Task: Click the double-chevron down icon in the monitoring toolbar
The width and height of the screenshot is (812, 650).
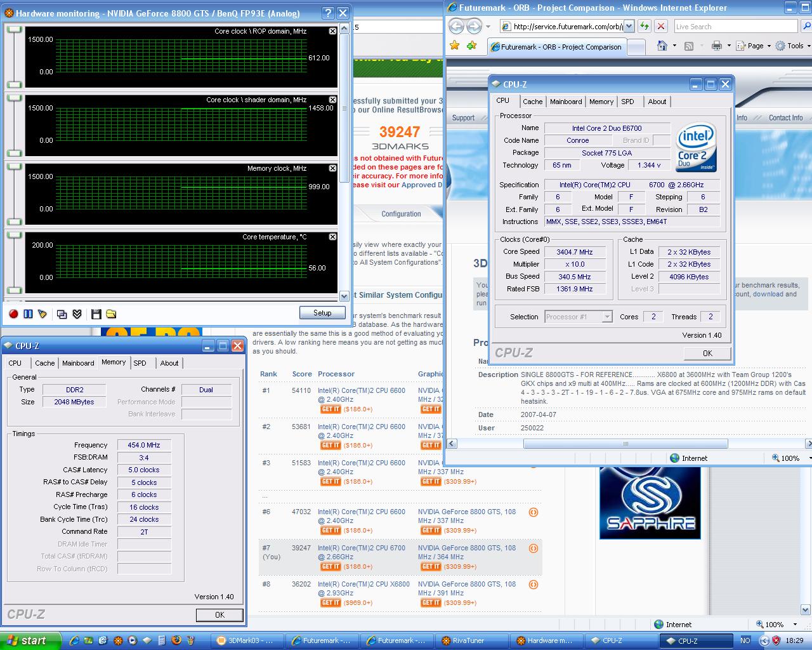Action: coord(77,314)
